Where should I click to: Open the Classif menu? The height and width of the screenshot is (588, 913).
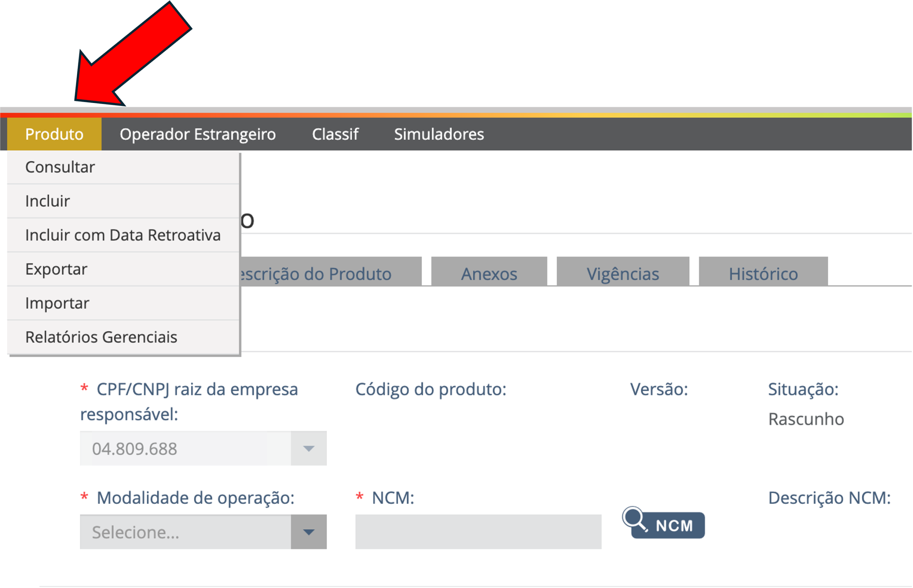pyautogui.click(x=335, y=134)
